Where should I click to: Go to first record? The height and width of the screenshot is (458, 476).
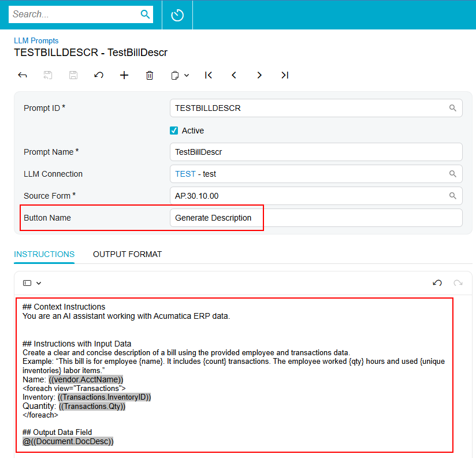[x=209, y=75]
